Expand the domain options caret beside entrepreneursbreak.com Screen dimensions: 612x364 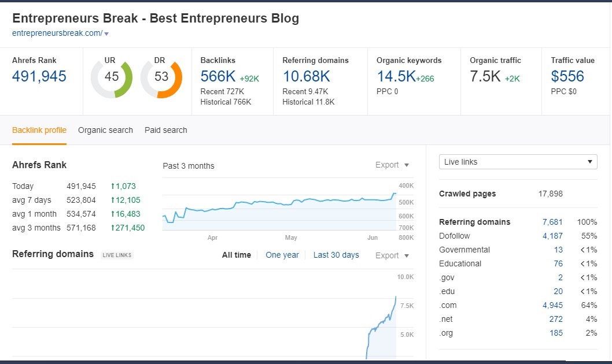[x=106, y=34]
